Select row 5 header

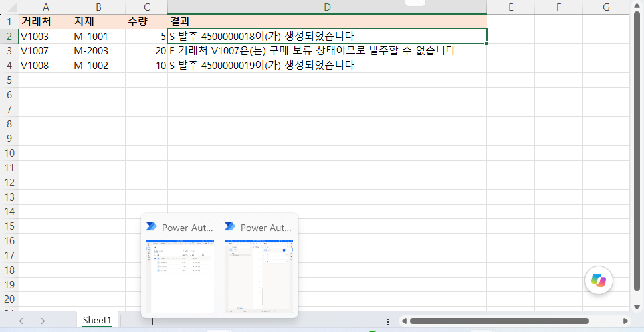pos(9,80)
